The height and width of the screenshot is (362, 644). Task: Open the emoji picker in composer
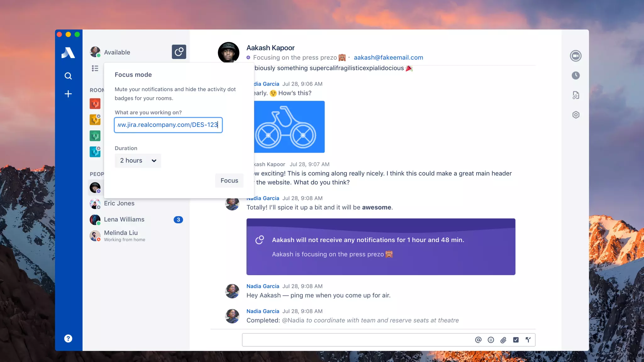491,340
